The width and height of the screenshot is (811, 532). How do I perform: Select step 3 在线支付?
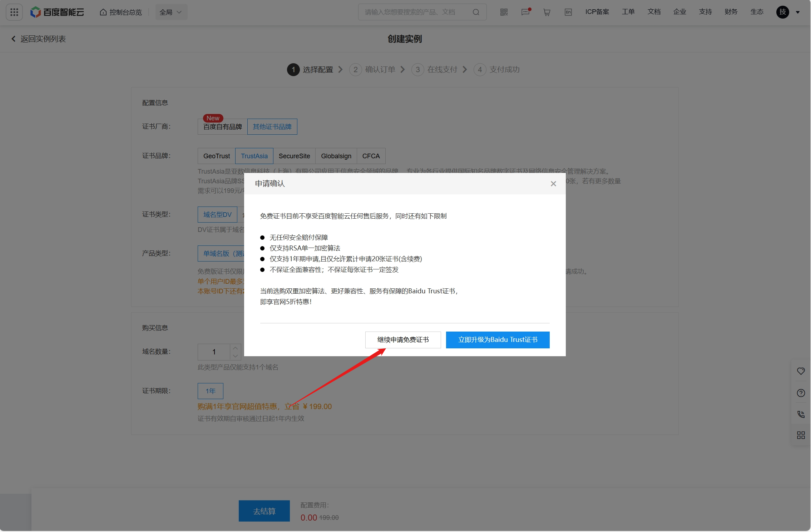click(434, 70)
